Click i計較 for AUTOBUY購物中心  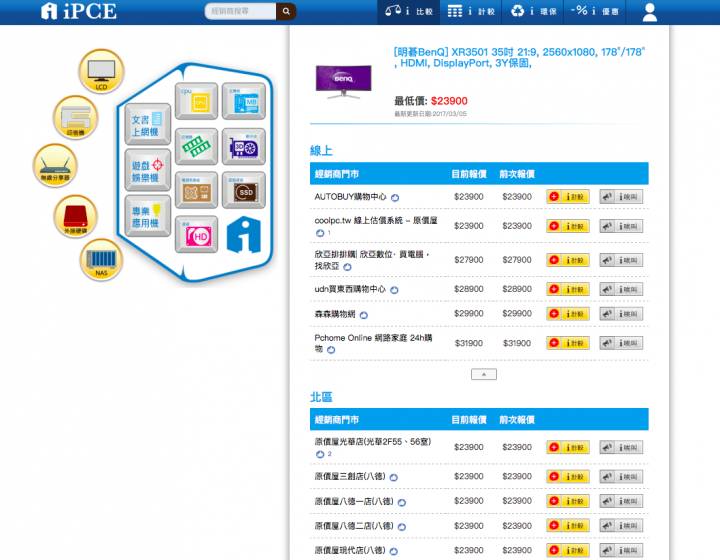(568, 196)
